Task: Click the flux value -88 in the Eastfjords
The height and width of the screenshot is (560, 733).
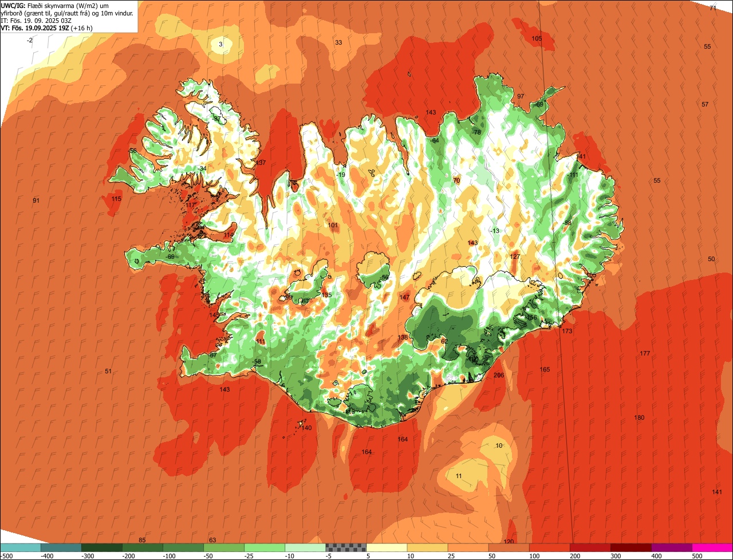Action: pos(567,223)
